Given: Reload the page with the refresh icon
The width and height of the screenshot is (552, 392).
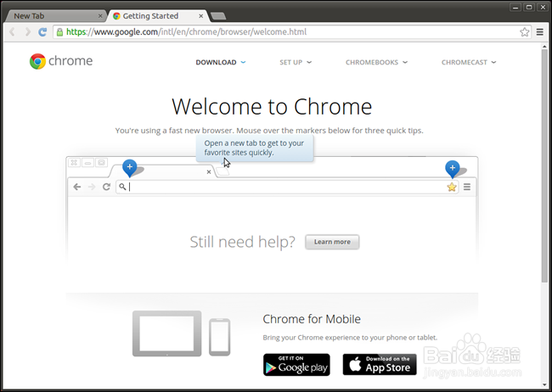Looking at the screenshot, I should click(x=42, y=32).
